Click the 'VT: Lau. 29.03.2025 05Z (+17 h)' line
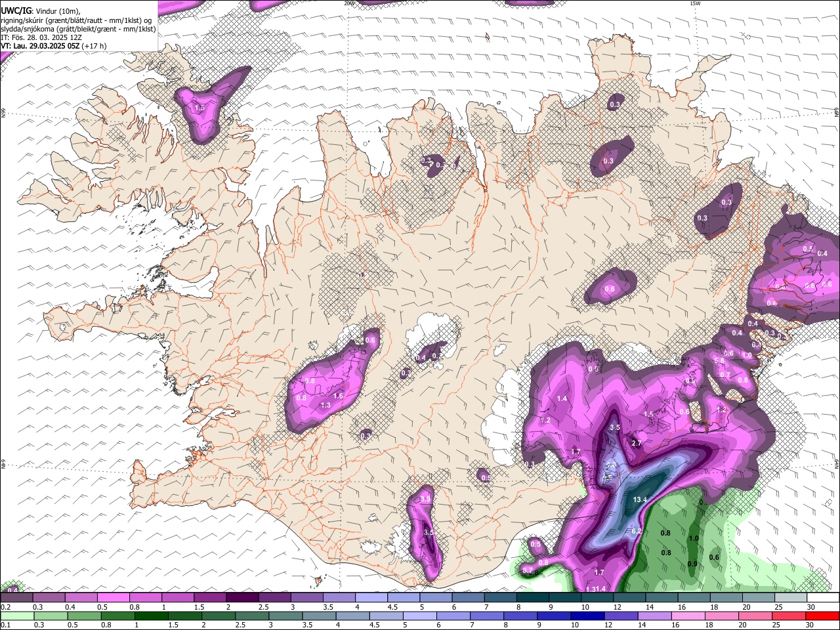This screenshot has width=840, height=630. (53, 46)
